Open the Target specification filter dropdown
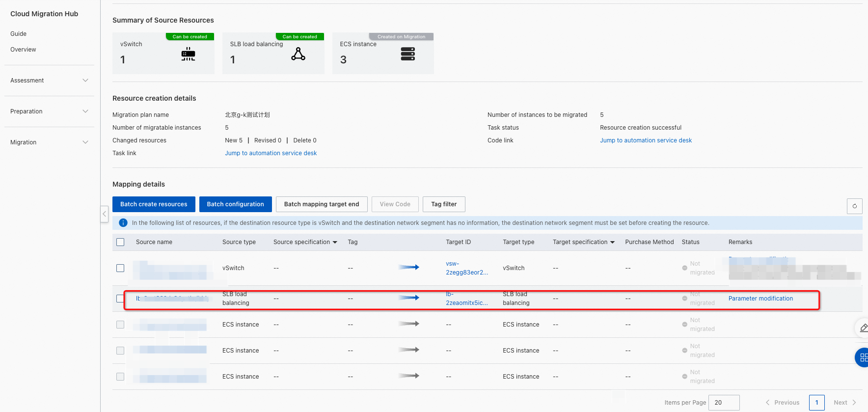 click(x=612, y=242)
